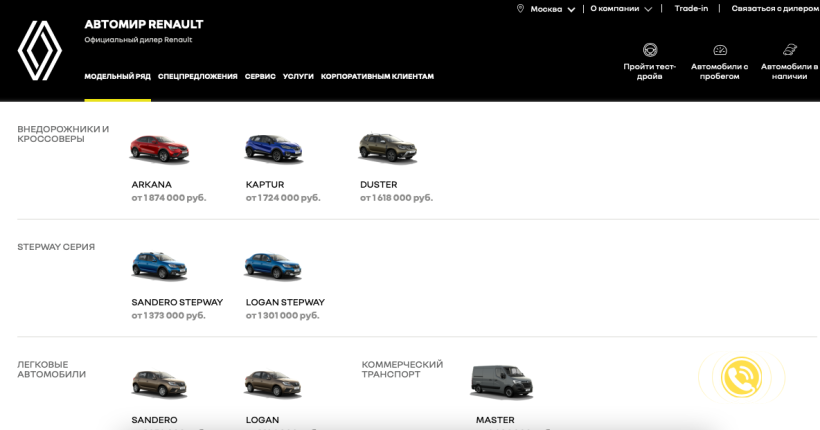Click the price от 1 373 000 руб.
The height and width of the screenshot is (430, 820).
(x=168, y=315)
